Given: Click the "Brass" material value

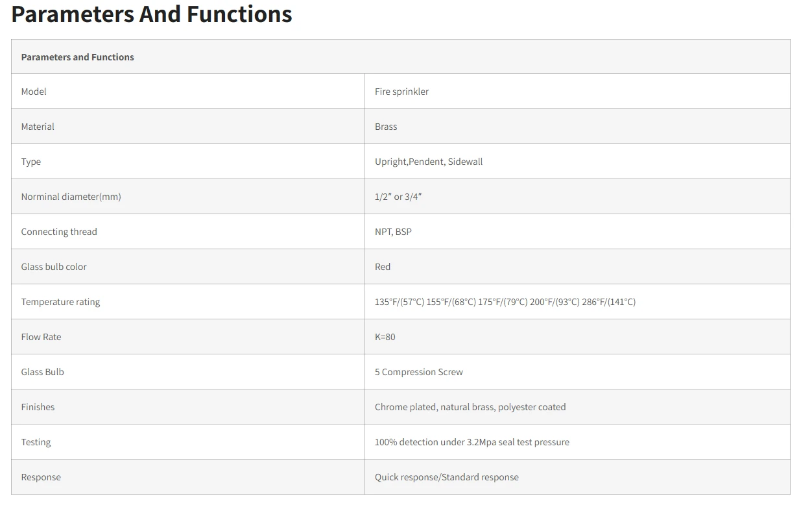Looking at the screenshot, I should [x=386, y=127].
